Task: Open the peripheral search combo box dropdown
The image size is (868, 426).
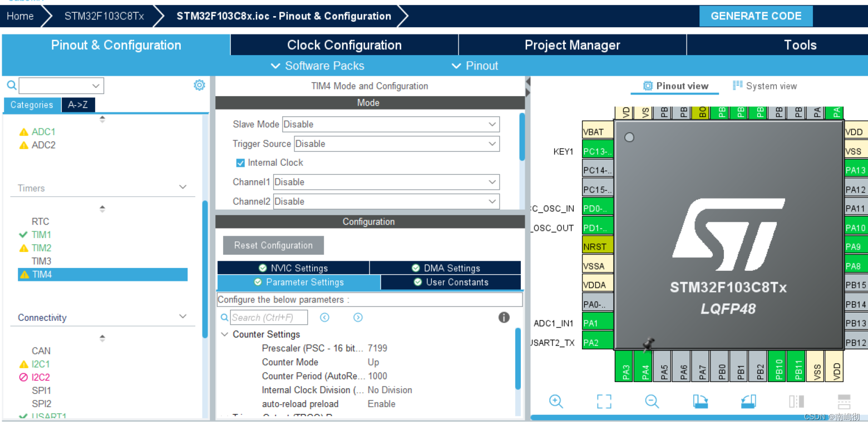Action: tap(96, 86)
